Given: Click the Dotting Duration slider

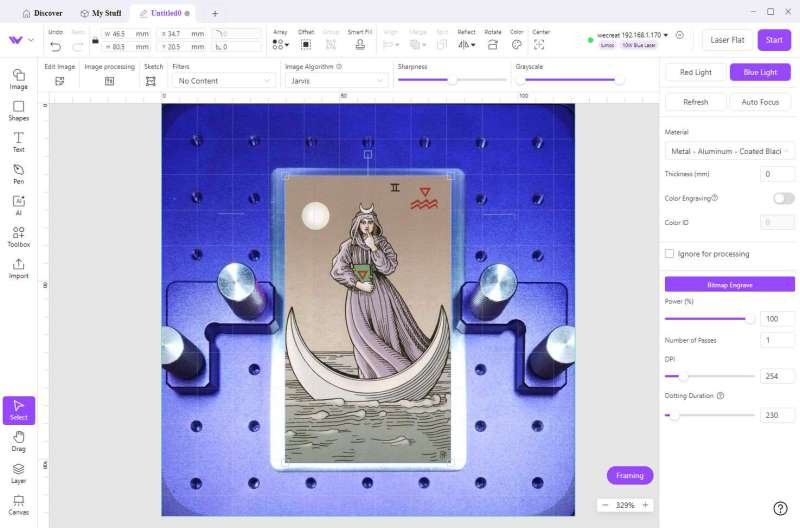Looking at the screenshot, I should 709,415.
